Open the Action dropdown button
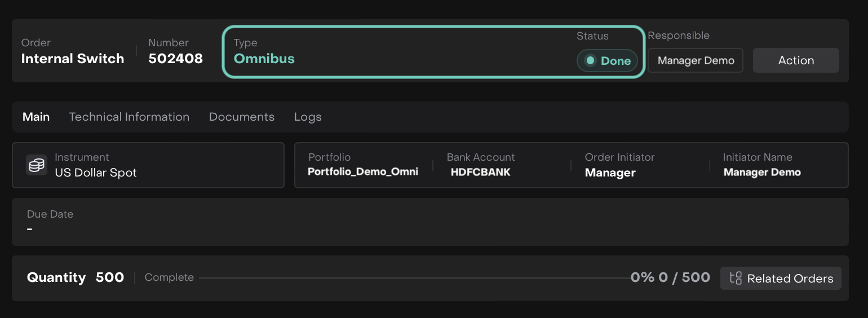 tap(796, 60)
